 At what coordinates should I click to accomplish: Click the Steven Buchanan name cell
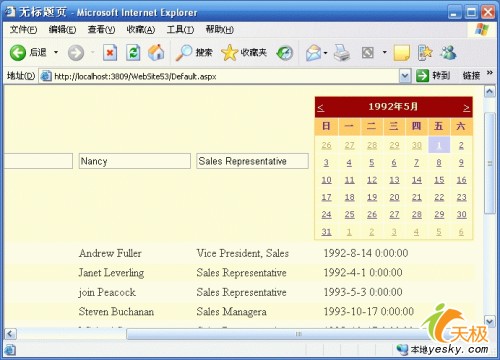click(116, 312)
